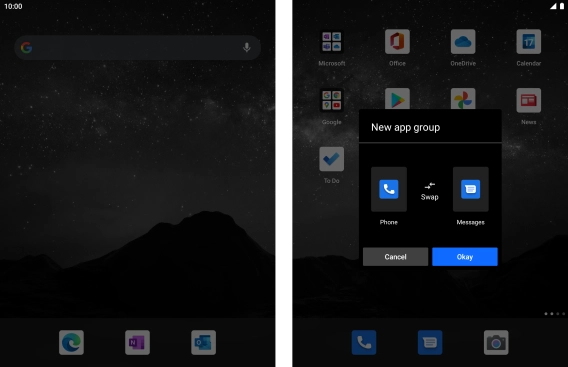Screen dimensions: 568x367
Task: Launch the Play Store app
Action: coord(397,99)
